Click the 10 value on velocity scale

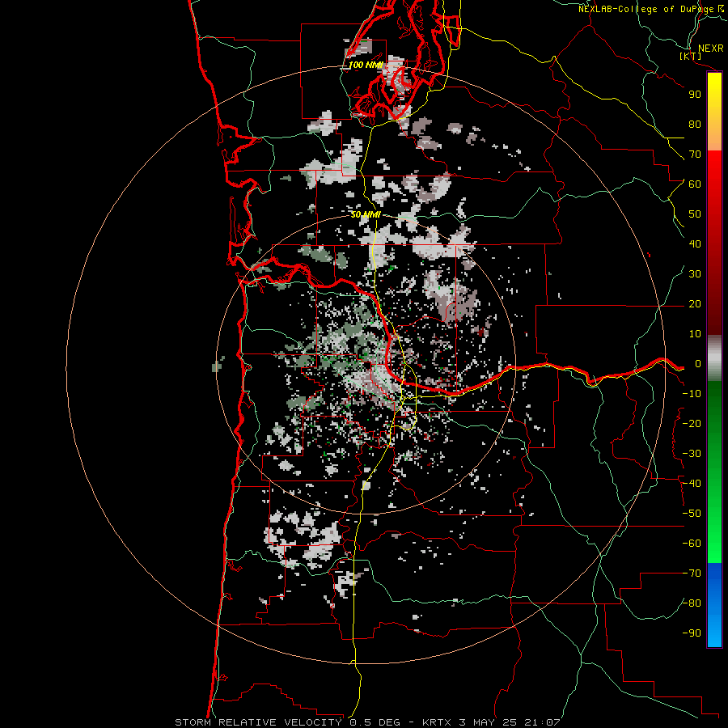[695, 334]
